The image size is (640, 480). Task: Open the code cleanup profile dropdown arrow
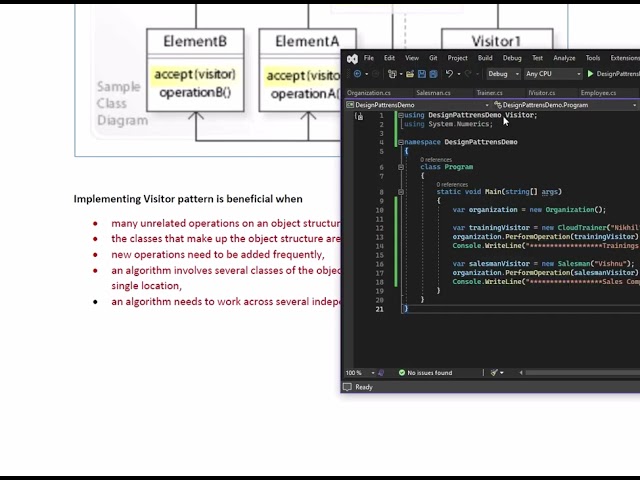point(502,373)
